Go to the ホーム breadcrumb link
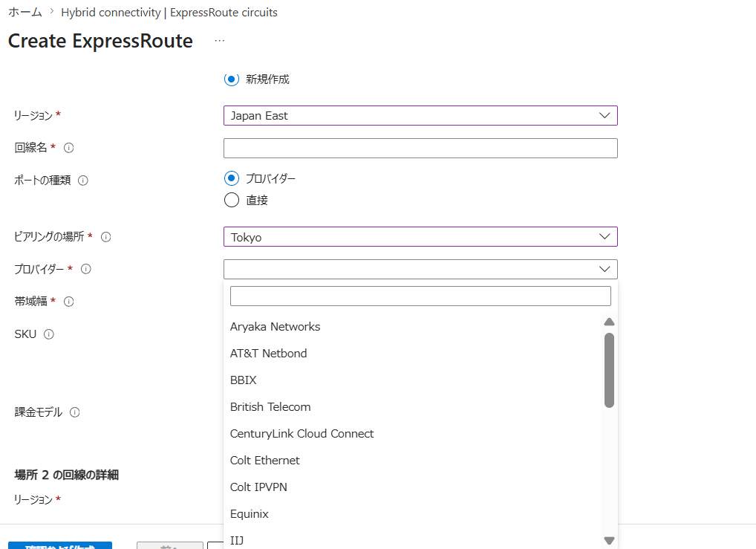756x549 pixels. (x=25, y=13)
